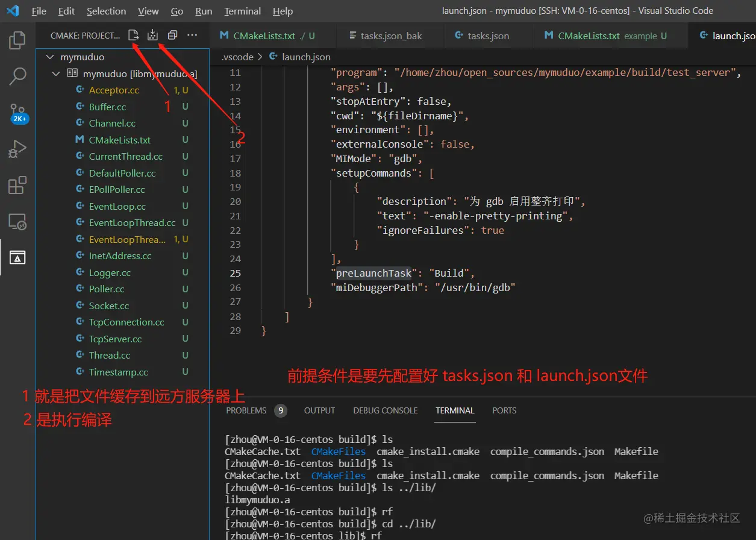Open the Terminal menu
The height and width of the screenshot is (540, 756).
(242, 11)
